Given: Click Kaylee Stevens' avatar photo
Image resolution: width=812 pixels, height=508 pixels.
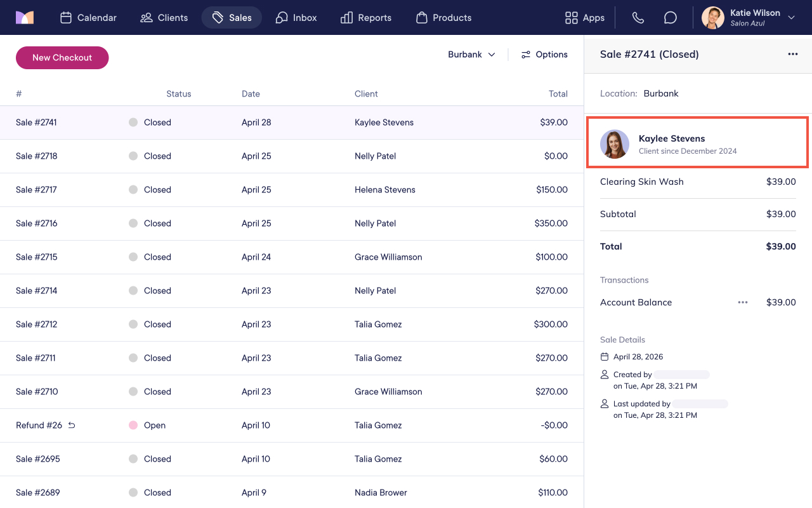Looking at the screenshot, I should [615, 144].
